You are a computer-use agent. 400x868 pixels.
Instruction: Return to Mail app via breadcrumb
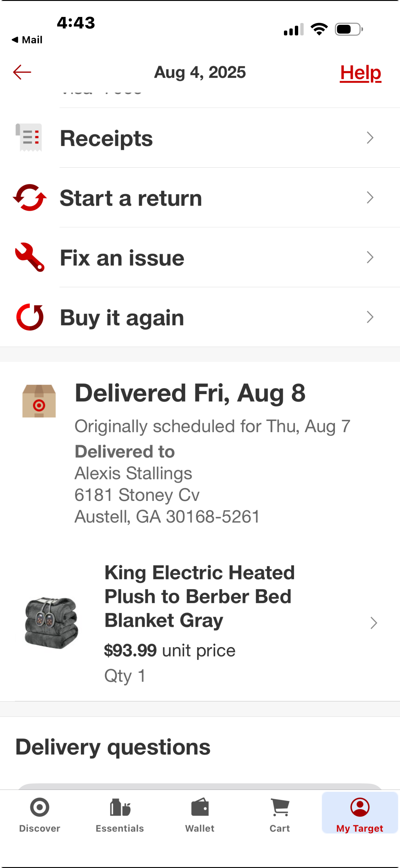[x=27, y=40]
